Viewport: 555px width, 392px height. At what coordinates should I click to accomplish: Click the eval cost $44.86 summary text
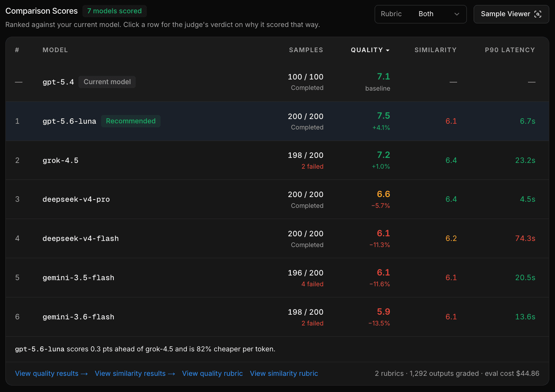pyautogui.click(x=512, y=374)
